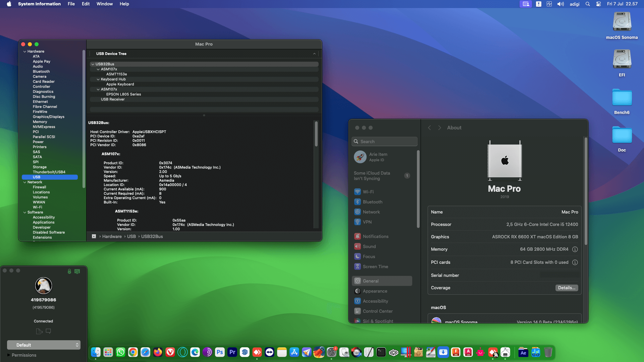
Task: Open the Default profile dropdown
Action: click(44, 345)
